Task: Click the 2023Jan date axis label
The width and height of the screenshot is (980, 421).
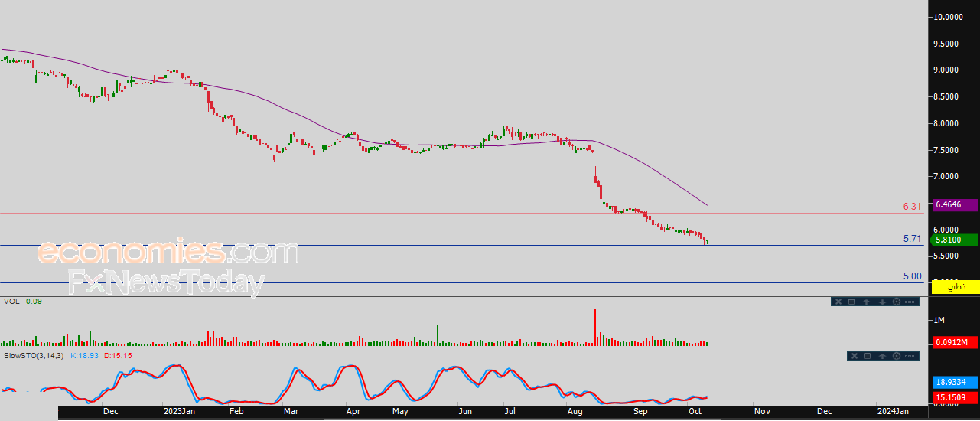Action: (x=181, y=411)
